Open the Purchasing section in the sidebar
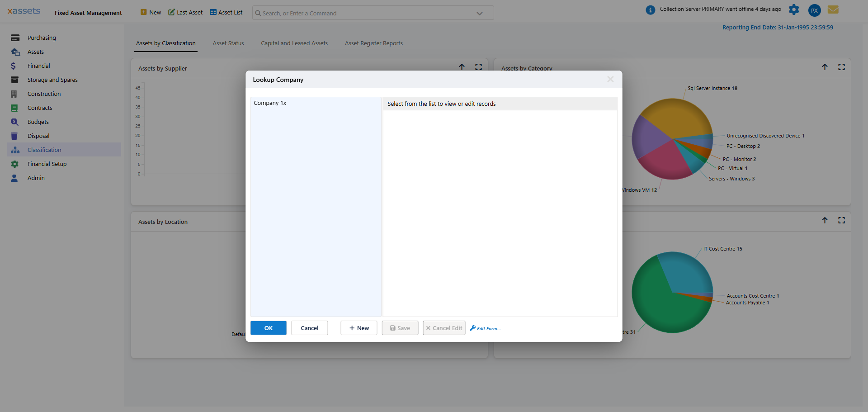 point(42,38)
